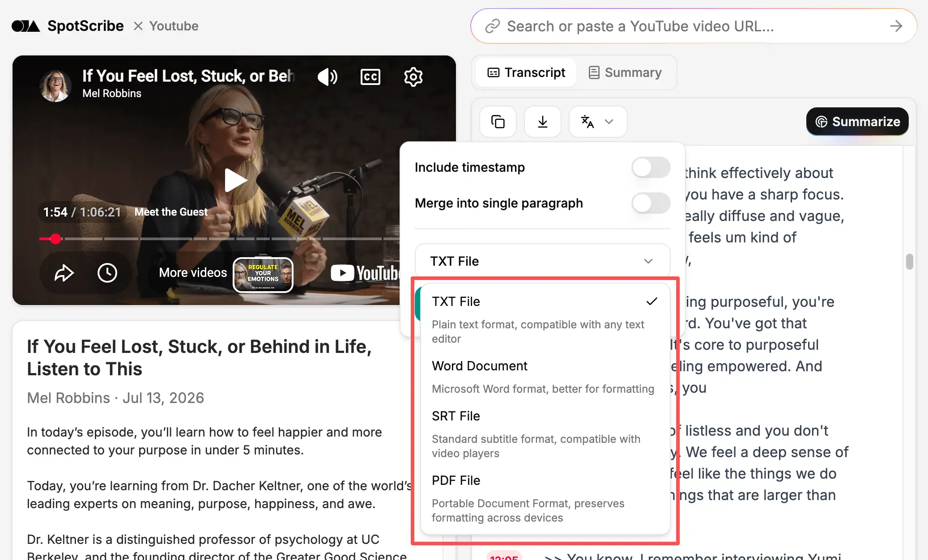928x560 pixels.
Task: Click the Search or paste YouTube URL field
Action: click(694, 26)
